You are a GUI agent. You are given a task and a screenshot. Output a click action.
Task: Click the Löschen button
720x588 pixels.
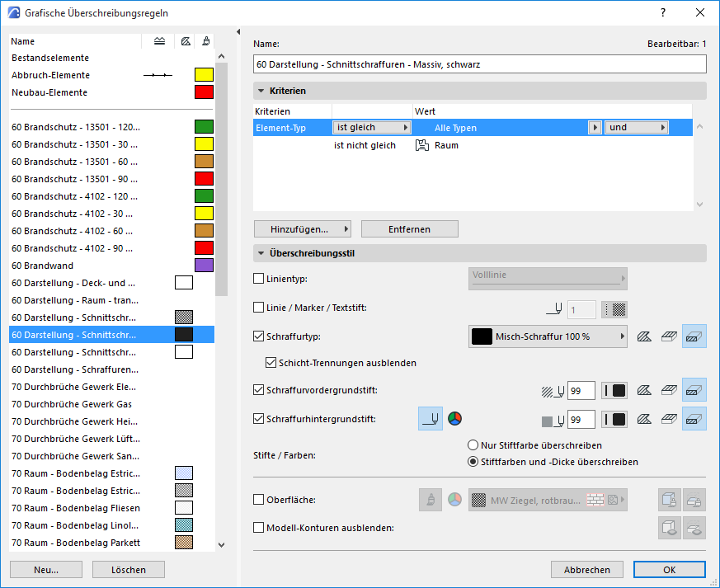click(129, 570)
